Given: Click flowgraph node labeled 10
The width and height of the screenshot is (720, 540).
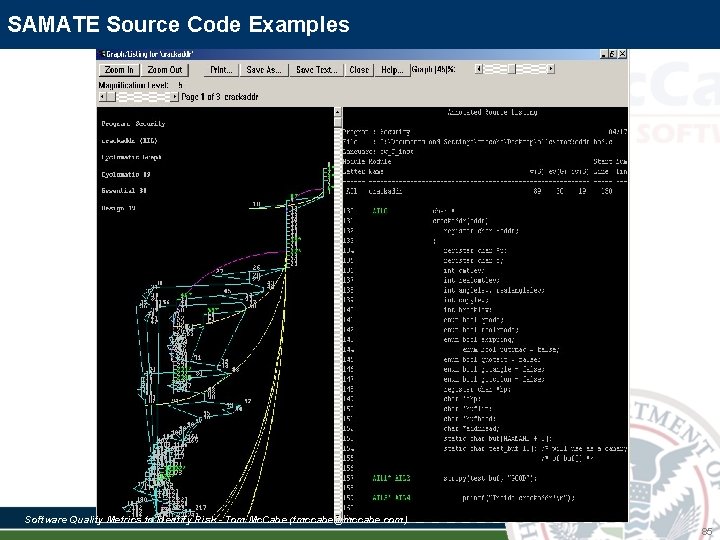Looking at the screenshot, I should click(x=257, y=204).
